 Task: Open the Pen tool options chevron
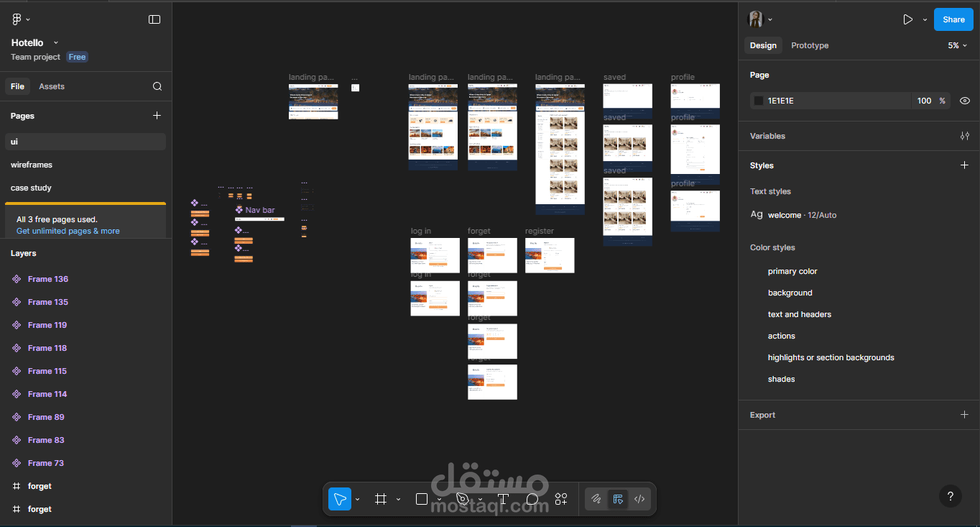pyautogui.click(x=480, y=499)
